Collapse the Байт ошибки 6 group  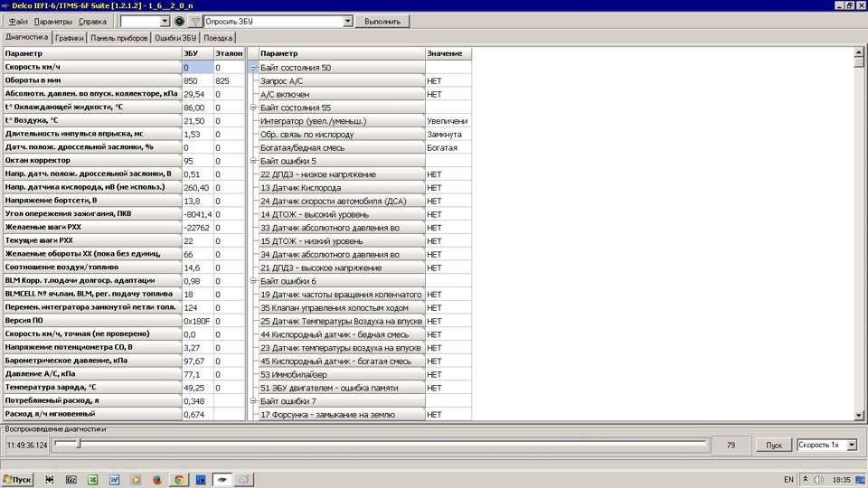point(253,281)
